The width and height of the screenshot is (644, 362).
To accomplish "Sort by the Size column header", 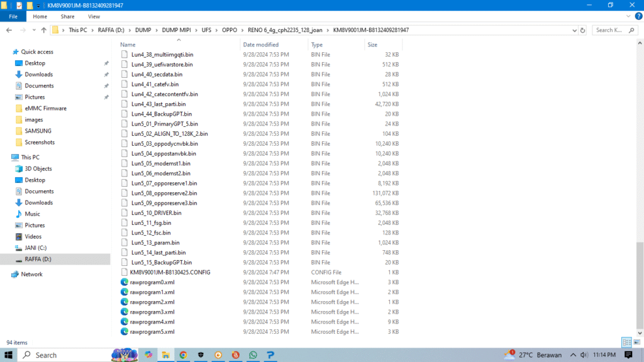I will (372, 45).
